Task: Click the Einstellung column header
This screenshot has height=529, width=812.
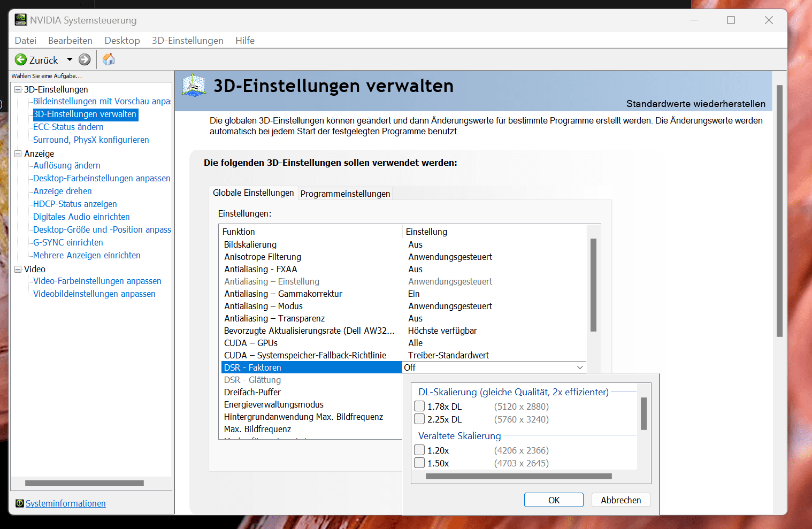Action: coord(494,232)
